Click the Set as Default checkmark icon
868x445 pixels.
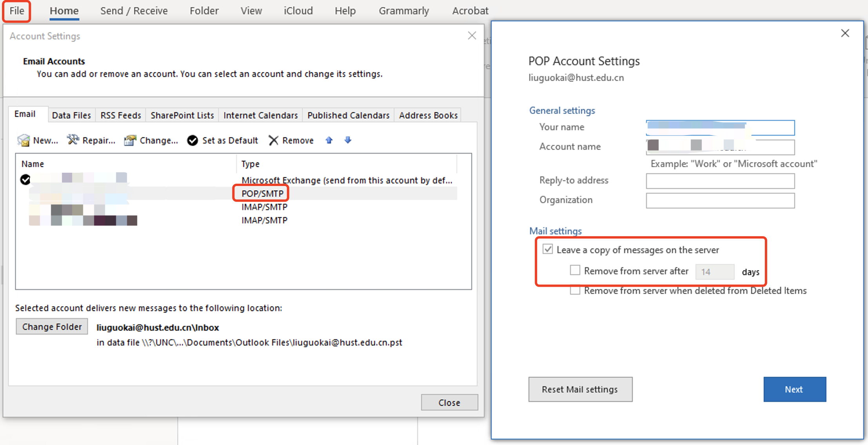(x=192, y=140)
